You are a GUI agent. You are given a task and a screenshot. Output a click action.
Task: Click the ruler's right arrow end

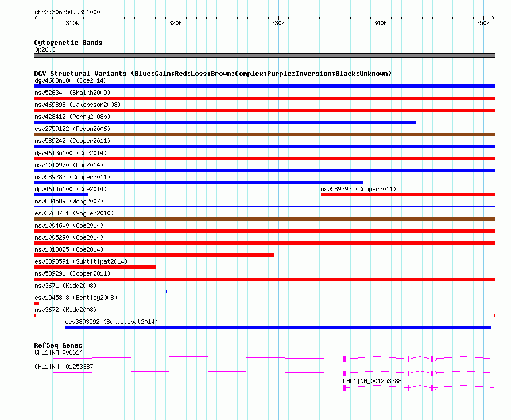point(493,18)
